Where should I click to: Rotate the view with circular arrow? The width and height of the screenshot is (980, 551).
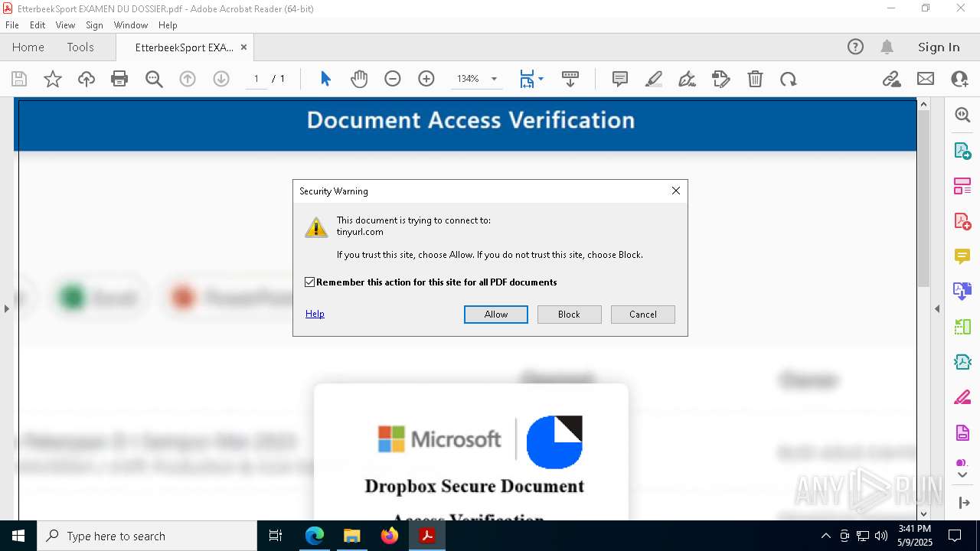(x=789, y=79)
